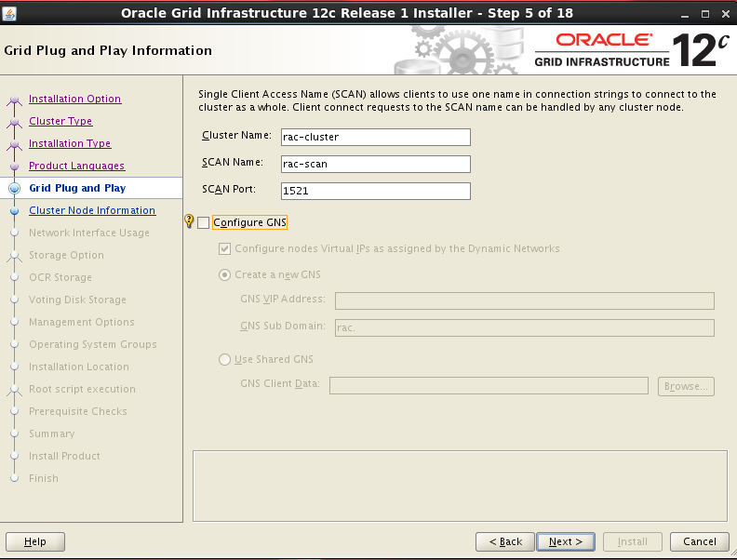
Task: Click the SCAN Port input field
Action: [376, 191]
